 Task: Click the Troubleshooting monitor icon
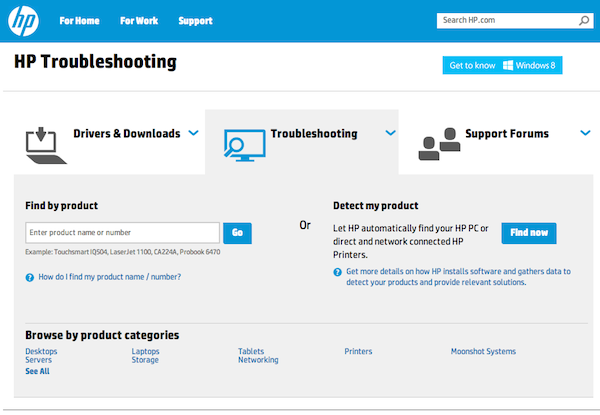pos(244,145)
